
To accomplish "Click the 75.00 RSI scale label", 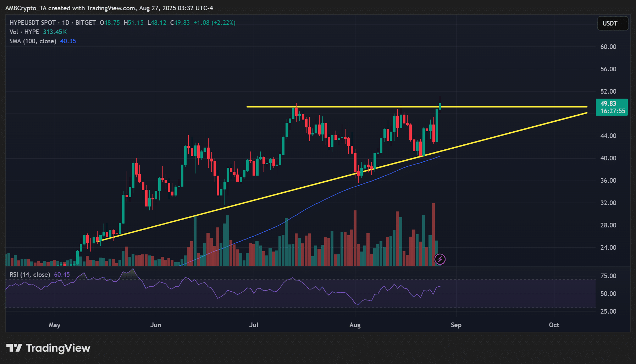I will (x=608, y=276).
